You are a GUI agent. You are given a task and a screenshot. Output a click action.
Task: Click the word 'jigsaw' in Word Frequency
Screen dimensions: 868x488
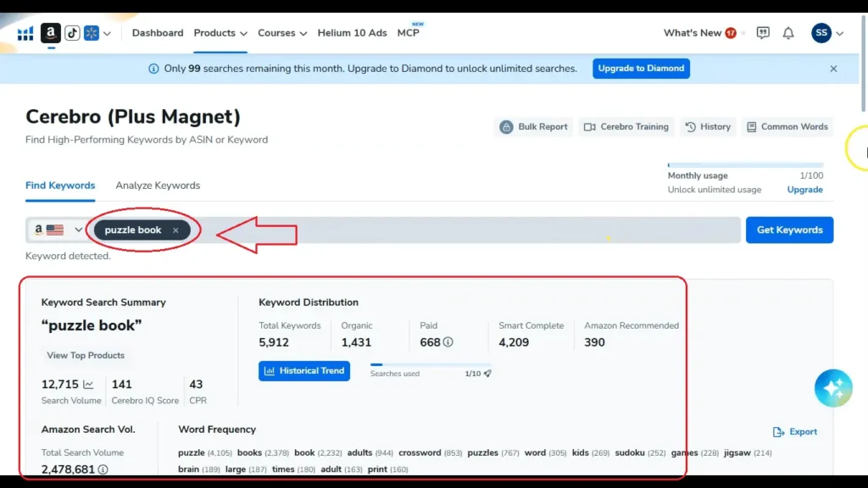coord(737,452)
